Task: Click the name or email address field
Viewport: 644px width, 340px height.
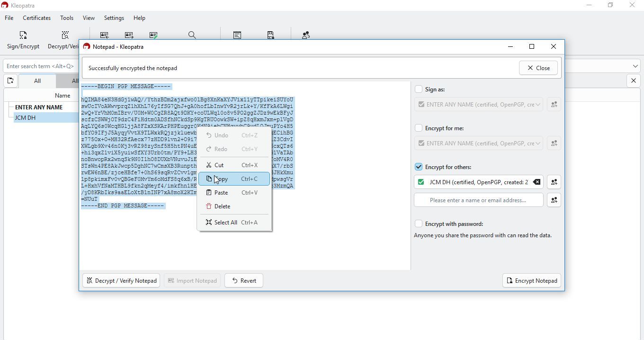Action: [x=479, y=200]
